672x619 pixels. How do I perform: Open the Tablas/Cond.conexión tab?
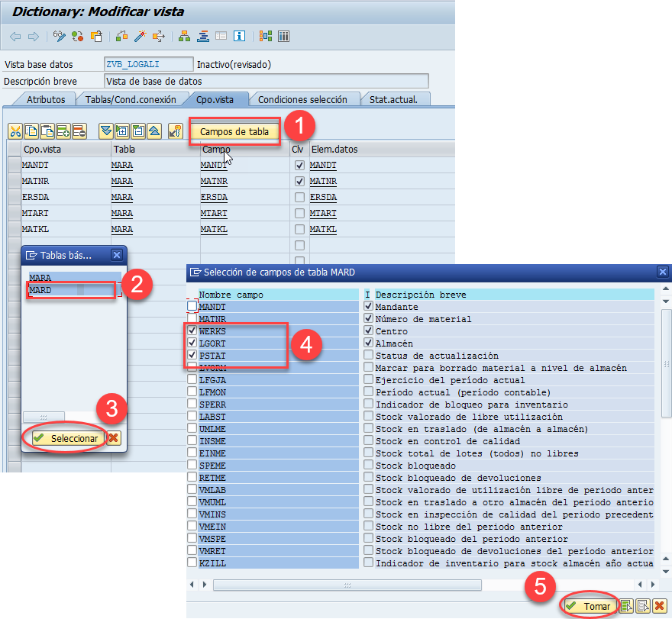[131, 99]
